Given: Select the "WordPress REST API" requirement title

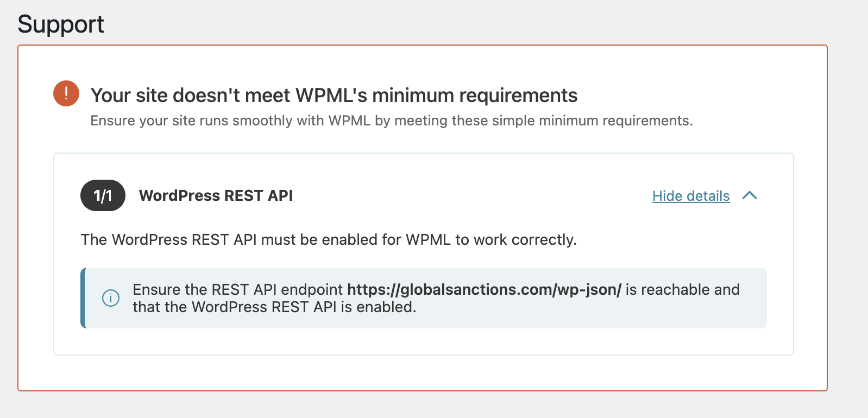Looking at the screenshot, I should point(216,195).
